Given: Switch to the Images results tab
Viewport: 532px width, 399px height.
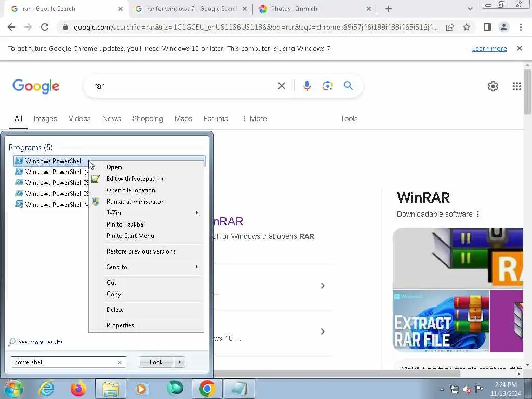Looking at the screenshot, I should point(45,118).
